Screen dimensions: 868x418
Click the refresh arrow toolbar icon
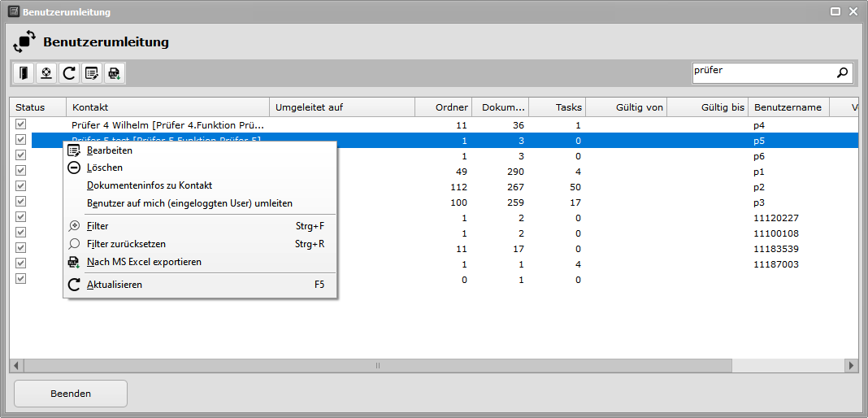69,73
